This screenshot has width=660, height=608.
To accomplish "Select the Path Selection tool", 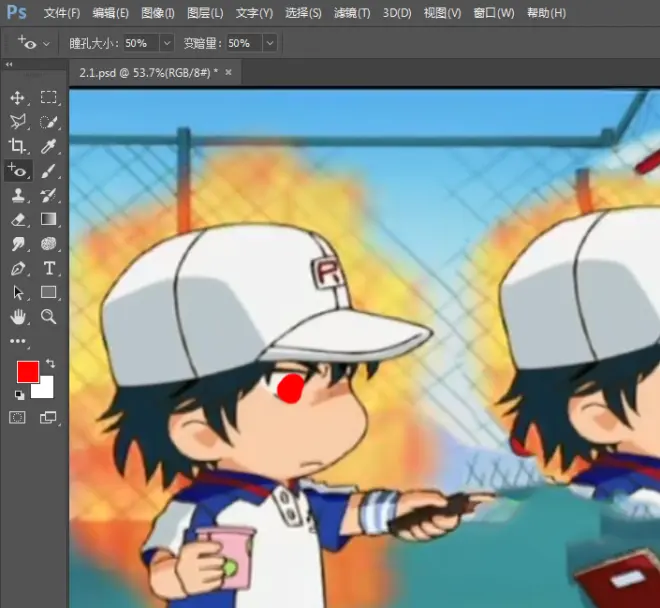I will pos(18,292).
